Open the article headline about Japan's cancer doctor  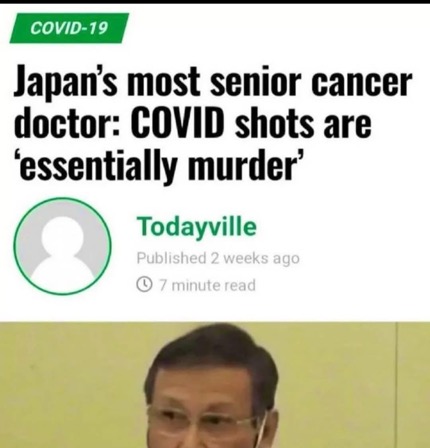coord(213,122)
